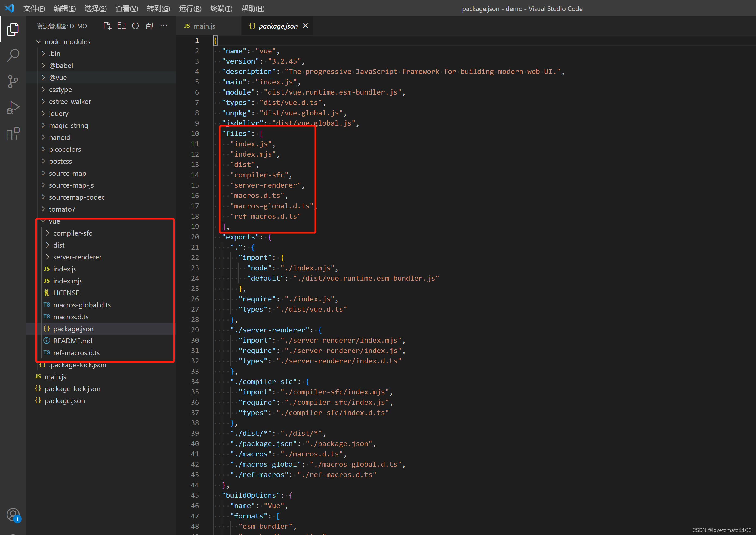Click the "exports" key on line 20

pyautogui.click(x=240, y=237)
